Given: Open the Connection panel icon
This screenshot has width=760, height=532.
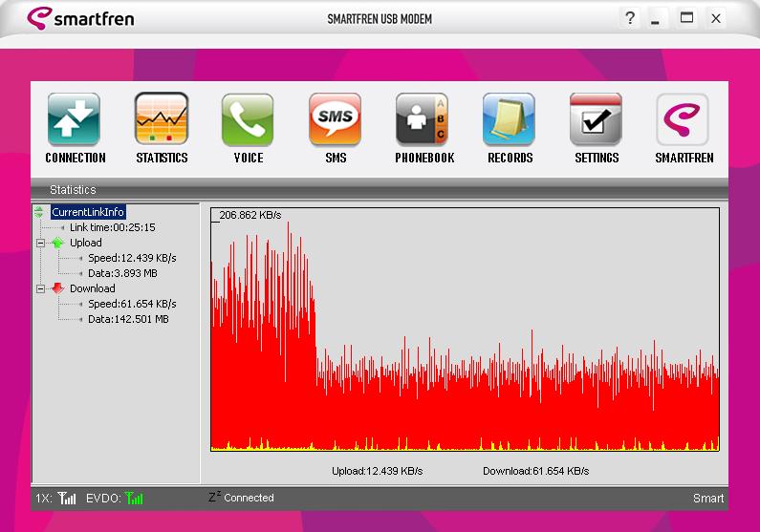Looking at the screenshot, I should [x=74, y=119].
